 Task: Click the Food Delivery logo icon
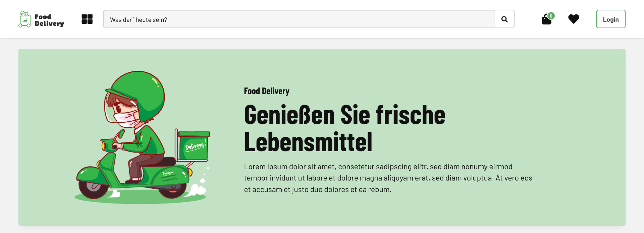pyautogui.click(x=24, y=19)
